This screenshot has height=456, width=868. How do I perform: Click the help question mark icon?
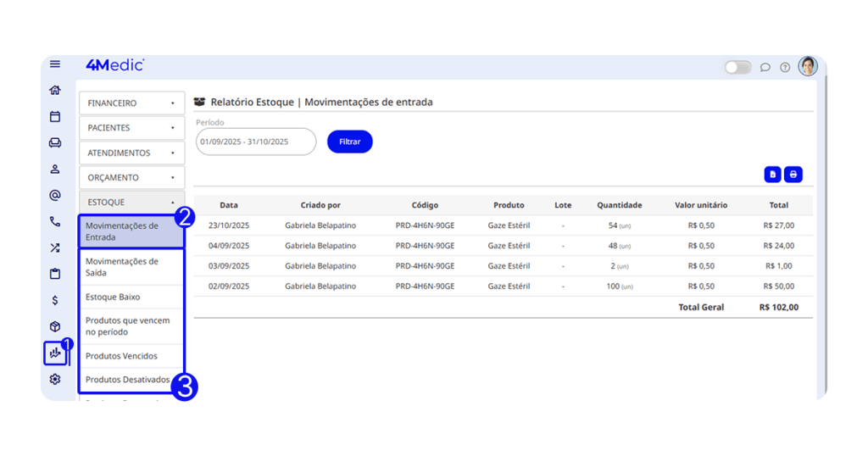click(785, 68)
